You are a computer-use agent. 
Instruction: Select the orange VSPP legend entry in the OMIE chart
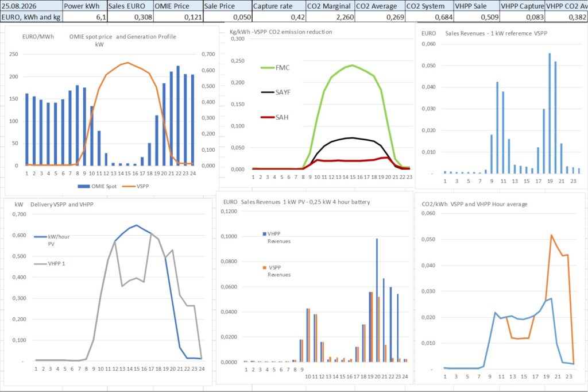point(136,186)
